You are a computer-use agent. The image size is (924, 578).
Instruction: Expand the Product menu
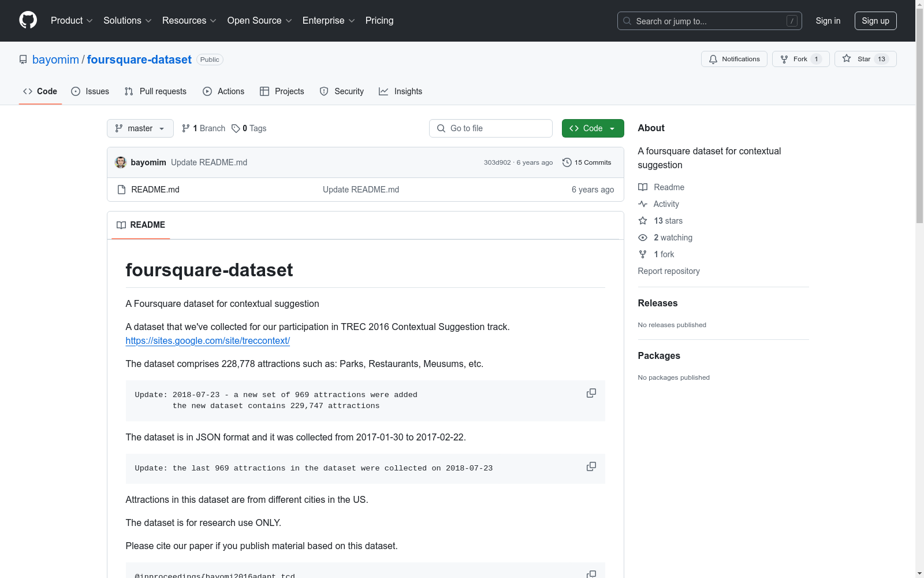click(72, 21)
